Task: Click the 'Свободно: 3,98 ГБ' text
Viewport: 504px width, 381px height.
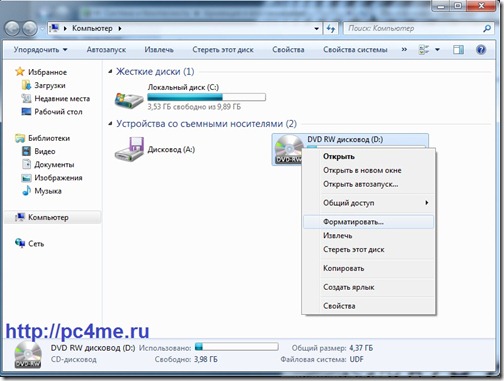Action: coord(186,360)
